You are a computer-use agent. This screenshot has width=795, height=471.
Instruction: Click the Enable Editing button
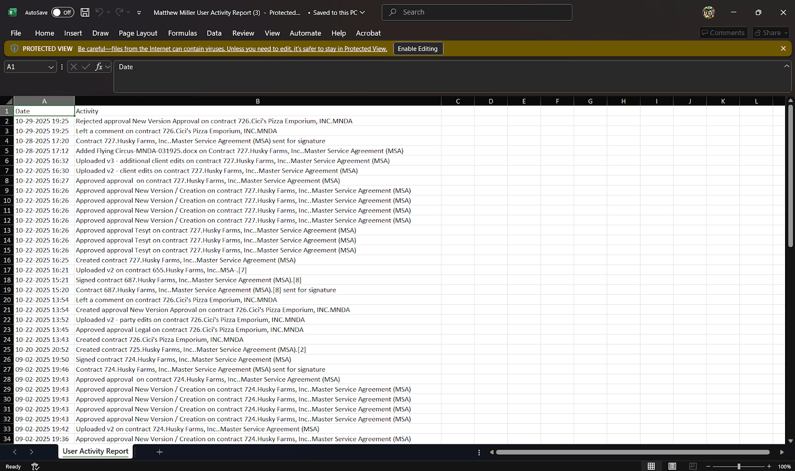(417, 48)
